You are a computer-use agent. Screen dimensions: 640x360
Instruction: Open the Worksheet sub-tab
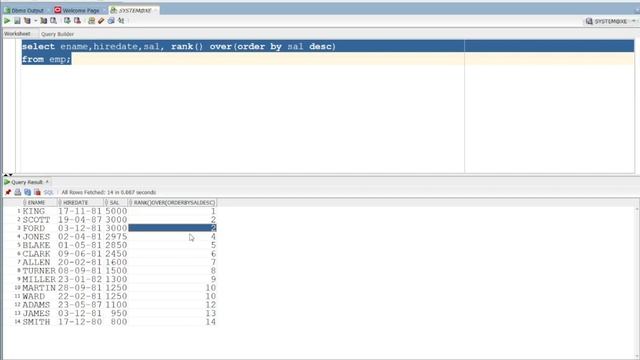[17, 34]
